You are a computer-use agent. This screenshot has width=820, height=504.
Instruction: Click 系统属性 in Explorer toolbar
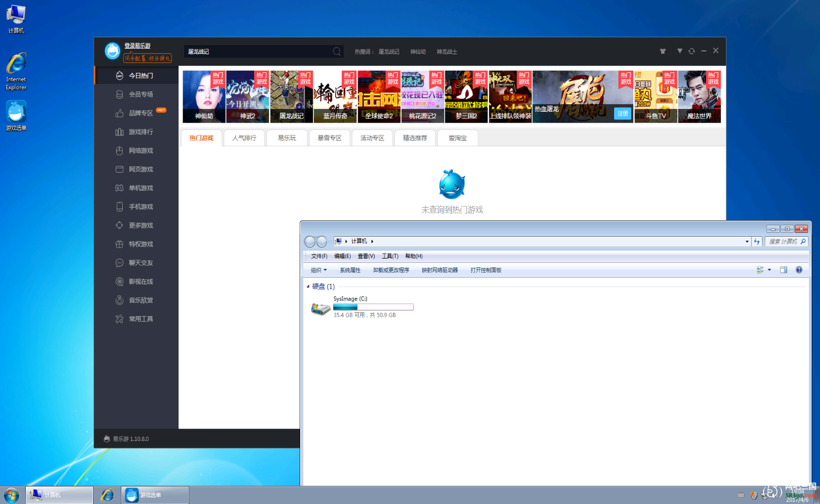click(350, 270)
